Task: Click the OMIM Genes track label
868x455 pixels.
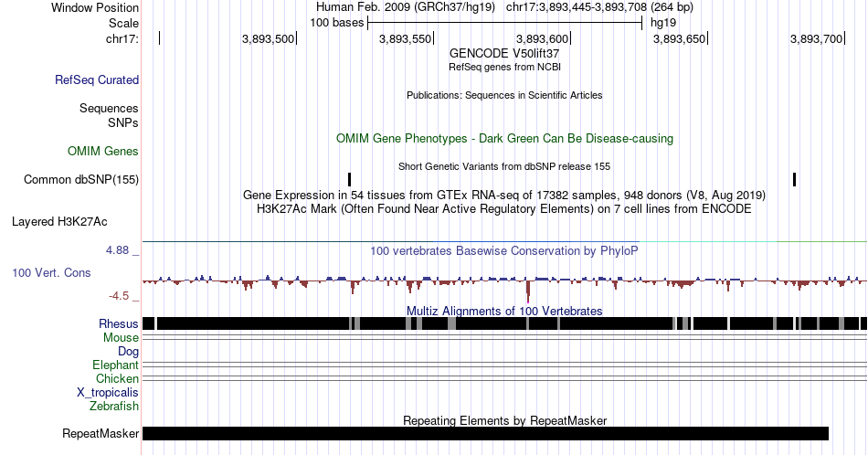Action: (103, 151)
